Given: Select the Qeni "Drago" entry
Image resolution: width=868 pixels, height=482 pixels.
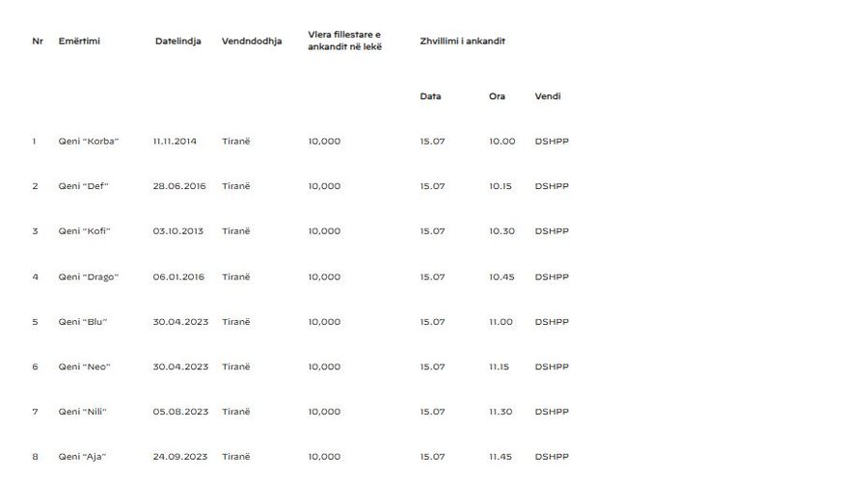Looking at the screenshot, I should click(x=89, y=277).
